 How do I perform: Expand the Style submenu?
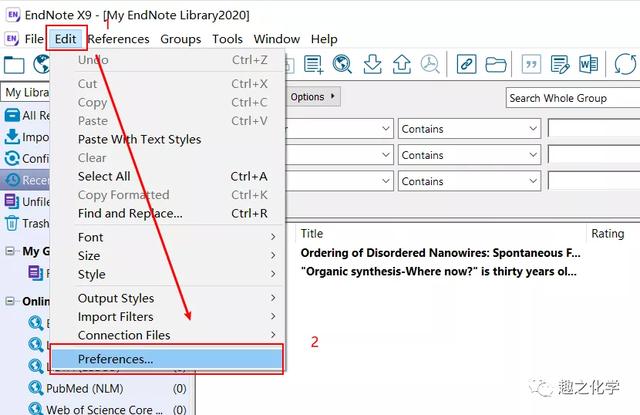click(x=167, y=274)
